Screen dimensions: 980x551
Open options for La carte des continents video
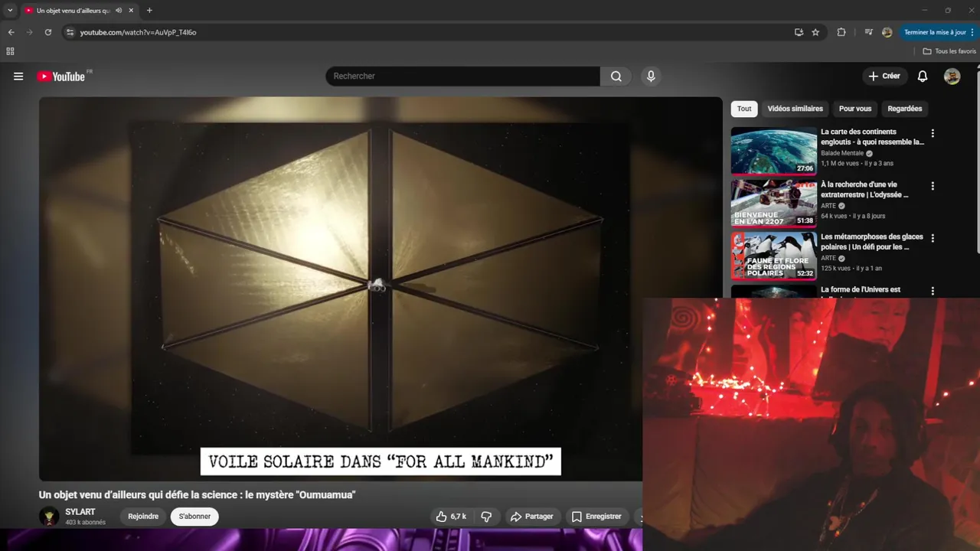tap(932, 133)
